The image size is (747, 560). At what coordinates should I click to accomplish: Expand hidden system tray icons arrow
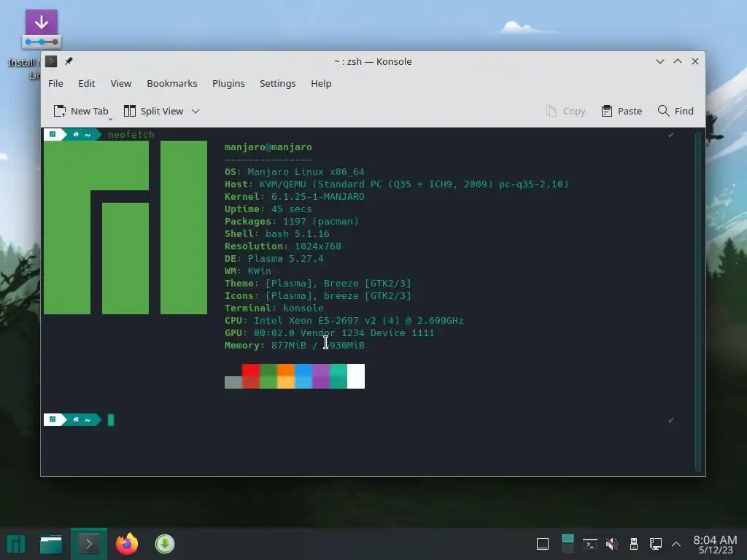point(676,544)
